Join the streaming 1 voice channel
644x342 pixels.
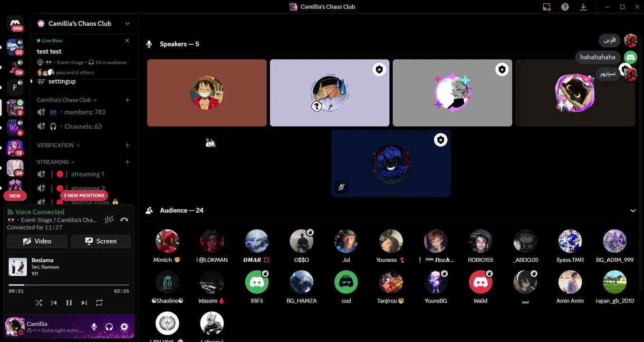85,174
